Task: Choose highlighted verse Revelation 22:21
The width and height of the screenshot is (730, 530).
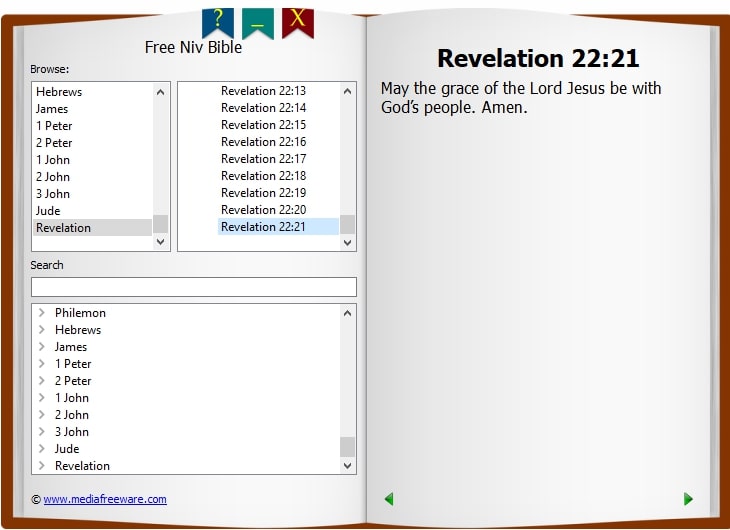Action: pyautogui.click(x=278, y=227)
